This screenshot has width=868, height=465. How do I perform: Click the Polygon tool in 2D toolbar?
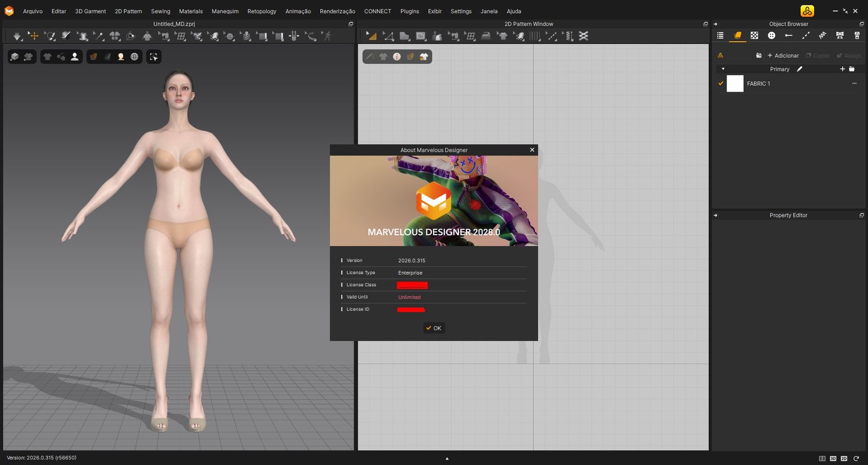pos(405,36)
